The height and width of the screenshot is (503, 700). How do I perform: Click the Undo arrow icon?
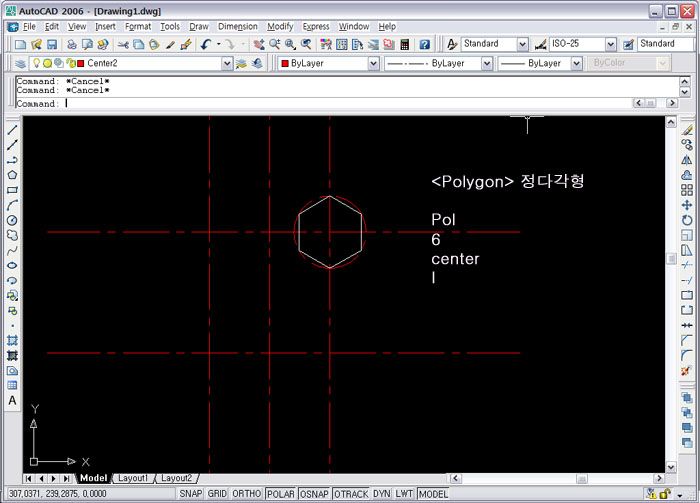[205, 44]
